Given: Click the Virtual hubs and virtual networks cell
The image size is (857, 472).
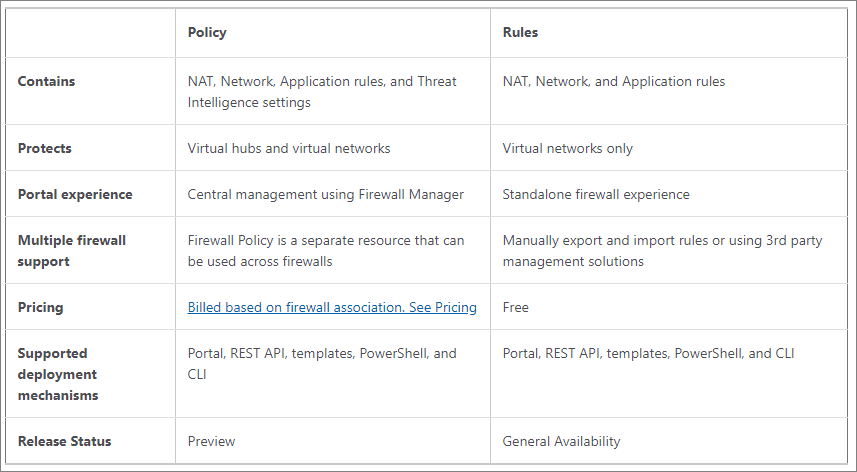Looking at the screenshot, I should coord(289,149).
